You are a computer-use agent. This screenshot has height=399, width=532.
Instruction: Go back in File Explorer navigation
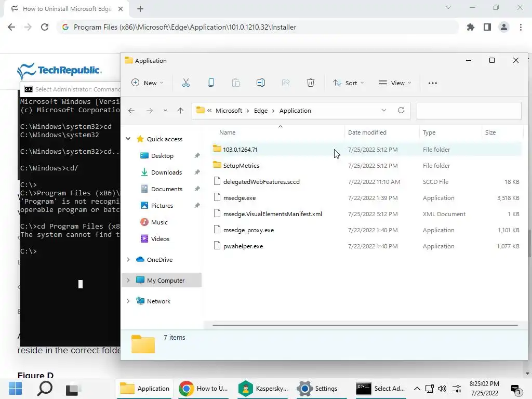pos(131,111)
